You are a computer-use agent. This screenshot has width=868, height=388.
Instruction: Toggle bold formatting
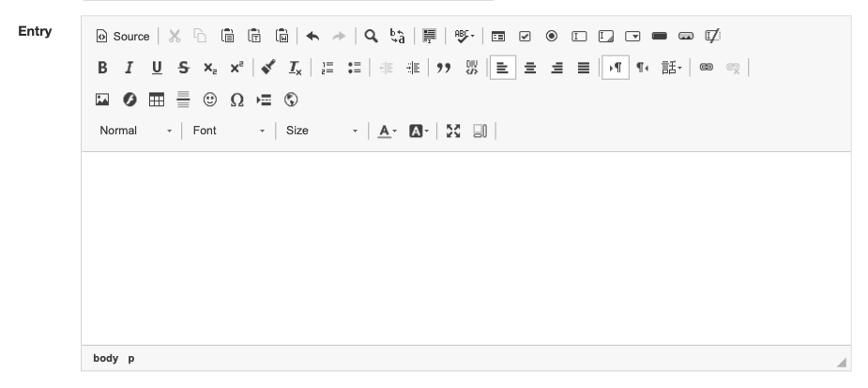pos(102,68)
